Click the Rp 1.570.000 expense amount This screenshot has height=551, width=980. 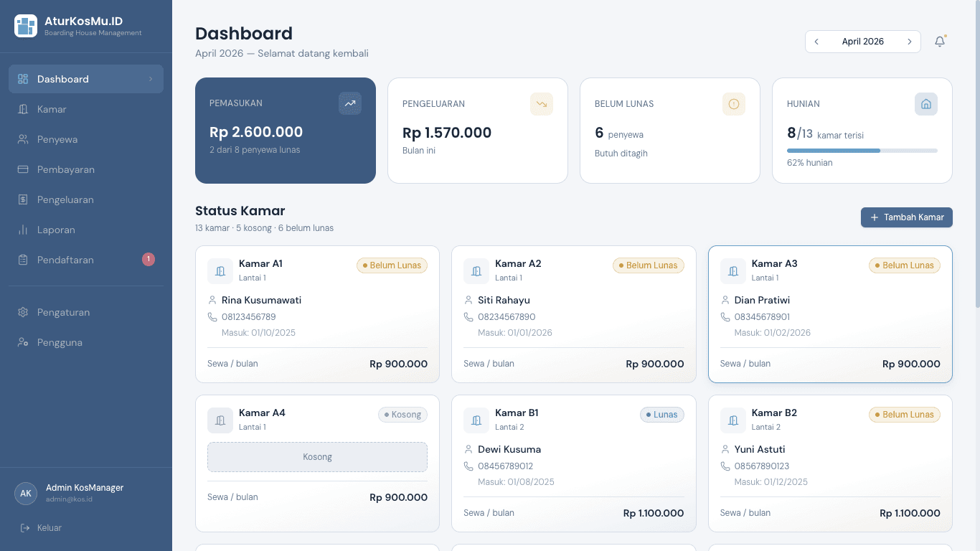[x=447, y=133]
